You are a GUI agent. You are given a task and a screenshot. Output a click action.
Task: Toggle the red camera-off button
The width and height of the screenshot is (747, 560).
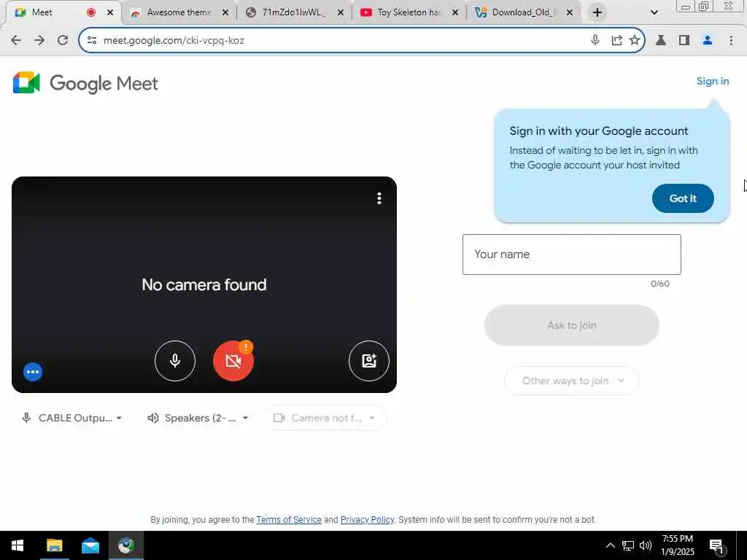tap(233, 360)
